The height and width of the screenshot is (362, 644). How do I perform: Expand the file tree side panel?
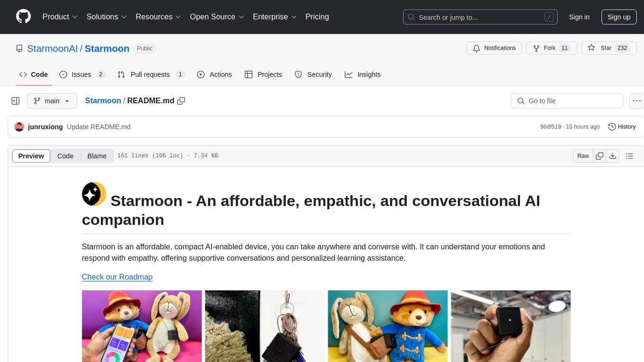(x=16, y=101)
